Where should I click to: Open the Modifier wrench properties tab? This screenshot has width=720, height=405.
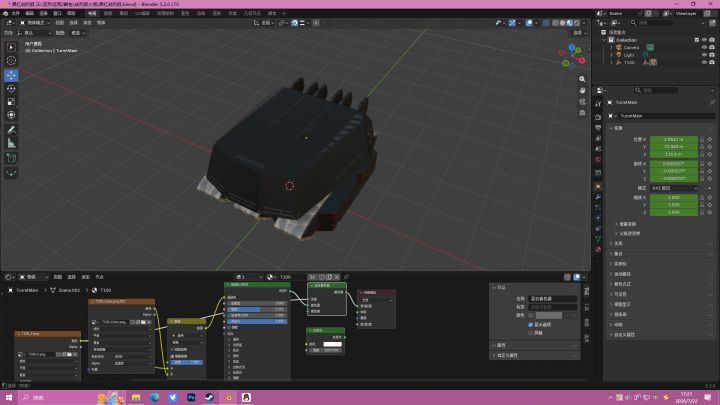point(598,197)
